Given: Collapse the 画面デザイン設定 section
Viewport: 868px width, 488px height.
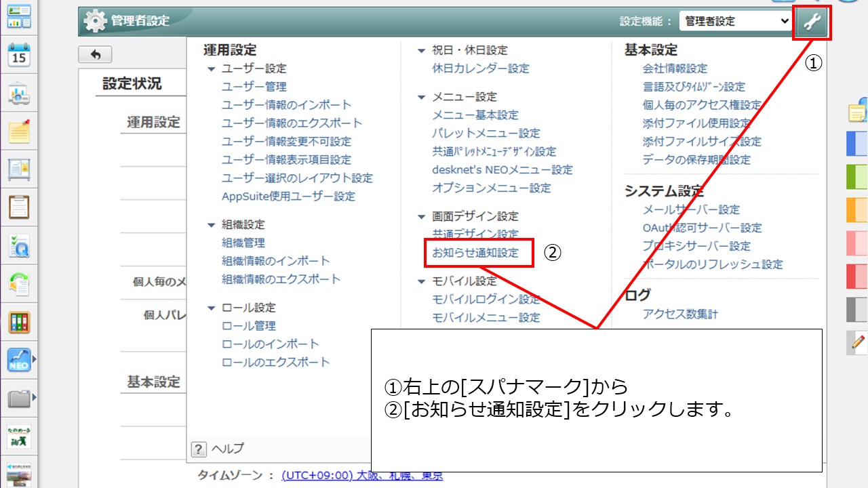Looking at the screenshot, I should [422, 217].
